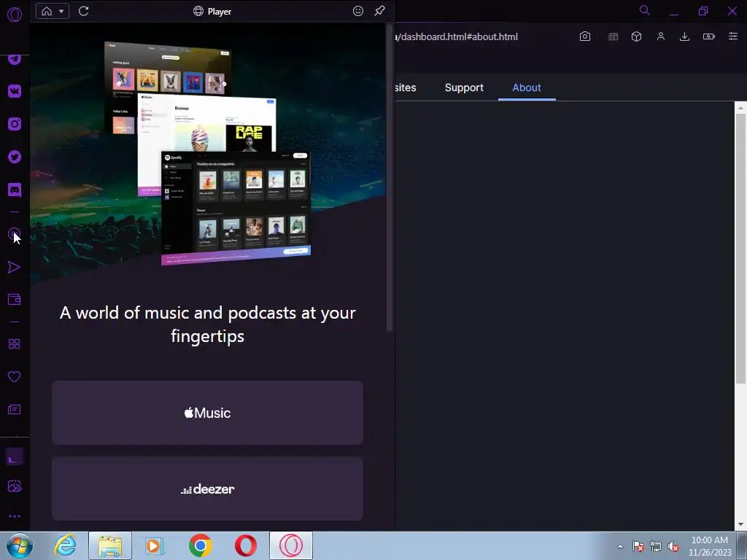Take a snapshot with the camera icon
Viewport: 747px width, 560px height.
coord(585,36)
